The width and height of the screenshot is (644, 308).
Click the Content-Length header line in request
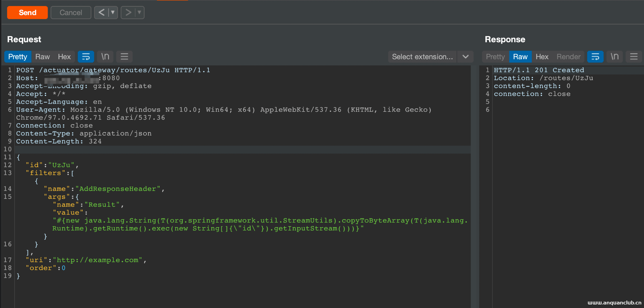point(59,141)
